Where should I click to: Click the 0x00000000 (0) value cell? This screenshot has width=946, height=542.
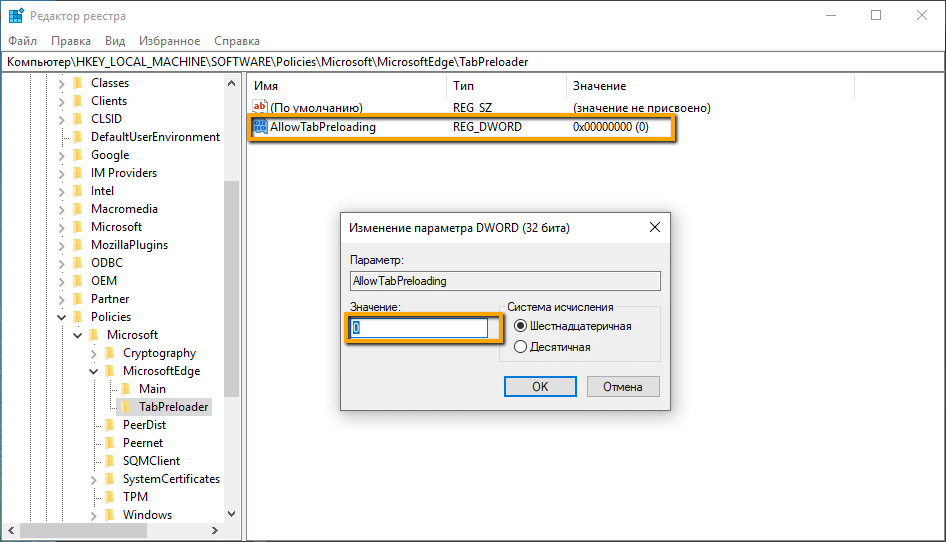611,127
